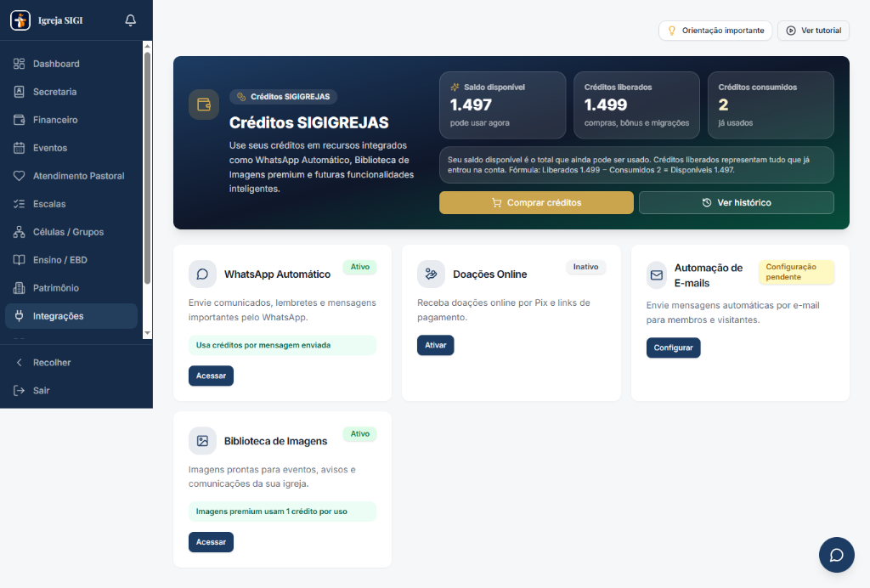Click the Saldo disponível 1.497 card
Screen dimensions: 870x588
click(503, 105)
